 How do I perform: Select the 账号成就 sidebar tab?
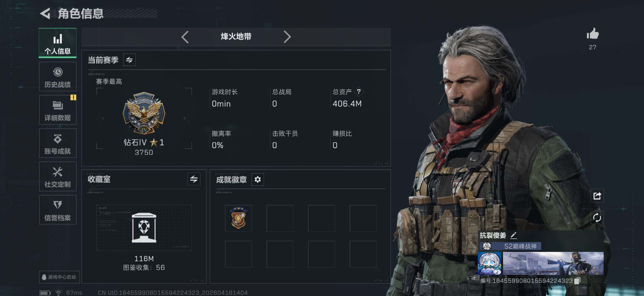(58, 143)
